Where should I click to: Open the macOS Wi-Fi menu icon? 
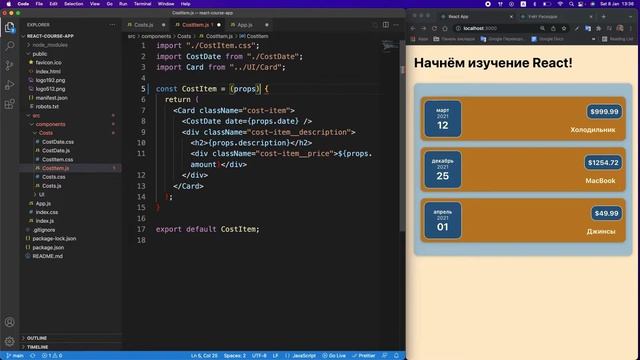tap(560, 4)
